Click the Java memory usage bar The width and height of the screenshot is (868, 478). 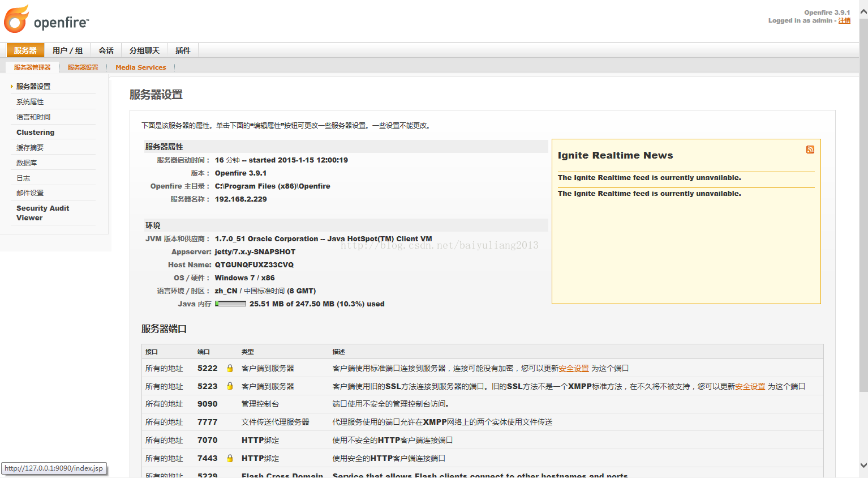pyautogui.click(x=230, y=304)
